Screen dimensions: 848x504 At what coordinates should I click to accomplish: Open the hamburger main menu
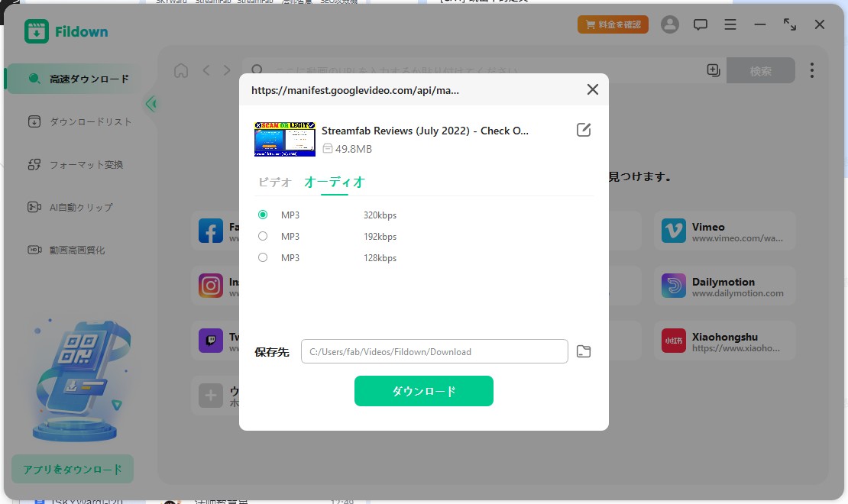point(730,24)
